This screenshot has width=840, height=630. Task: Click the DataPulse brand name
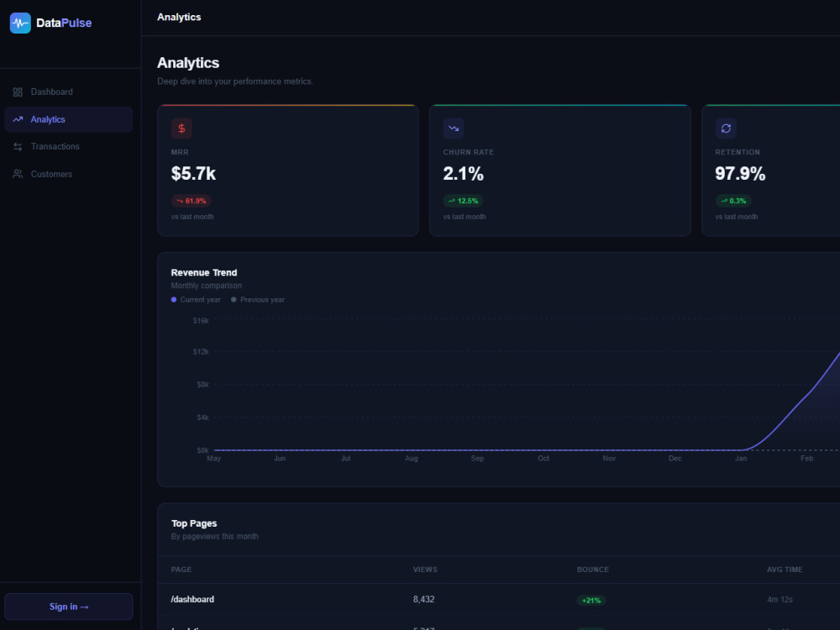coord(64,23)
